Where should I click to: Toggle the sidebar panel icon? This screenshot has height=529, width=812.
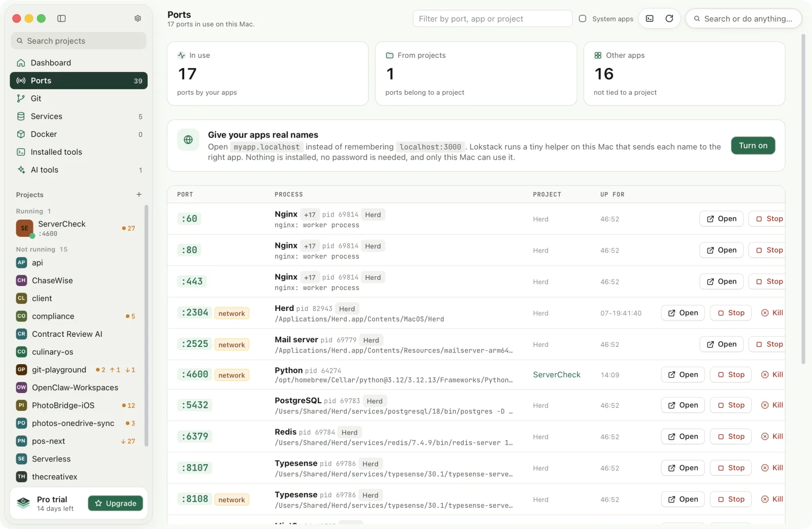pos(61,18)
